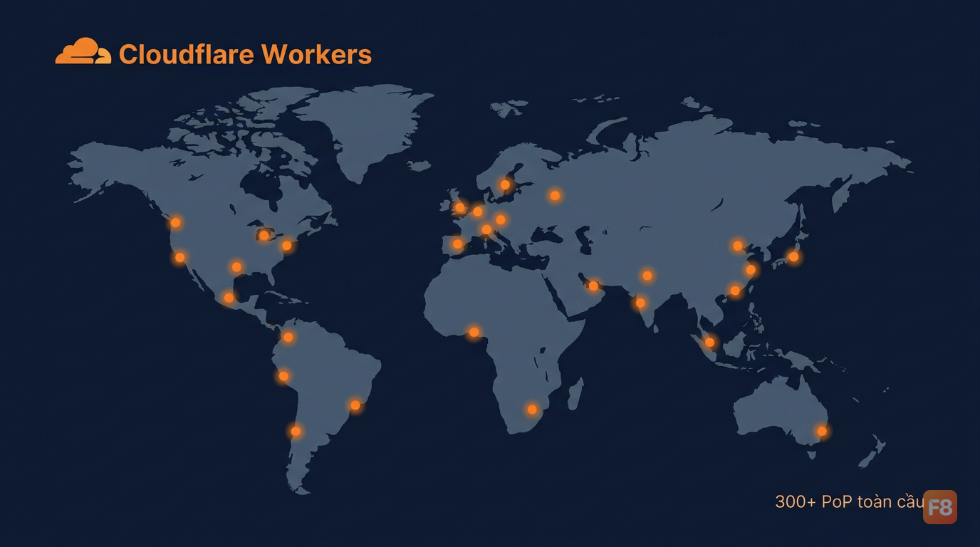This screenshot has height=547, width=980.
Task: Click the PoP marker in Russia
Action: (555, 195)
